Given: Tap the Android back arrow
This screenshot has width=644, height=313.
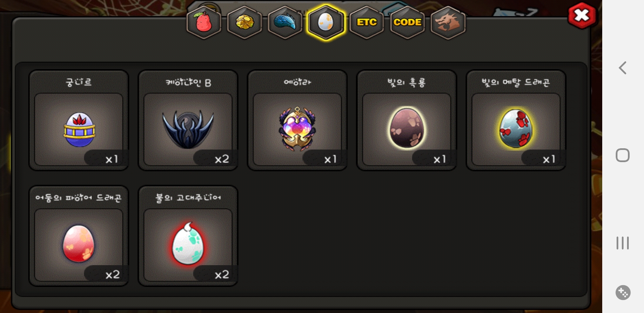Looking at the screenshot, I should [x=623, y=68].
